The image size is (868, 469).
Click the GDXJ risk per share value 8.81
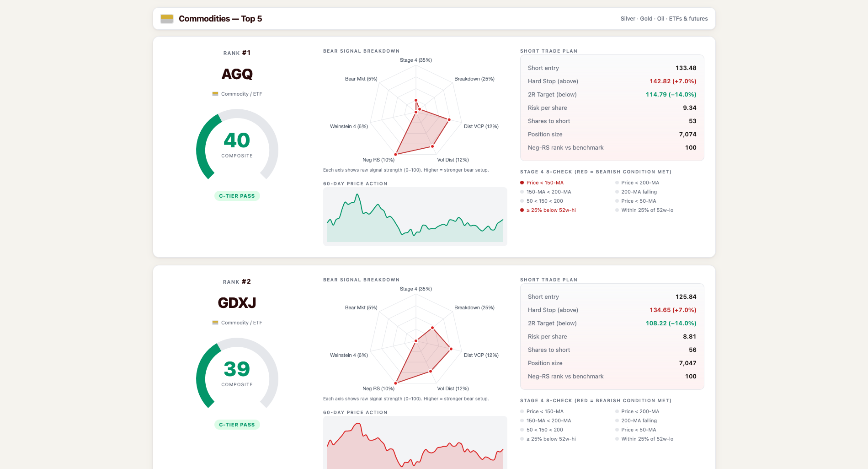tap(690, 337)
